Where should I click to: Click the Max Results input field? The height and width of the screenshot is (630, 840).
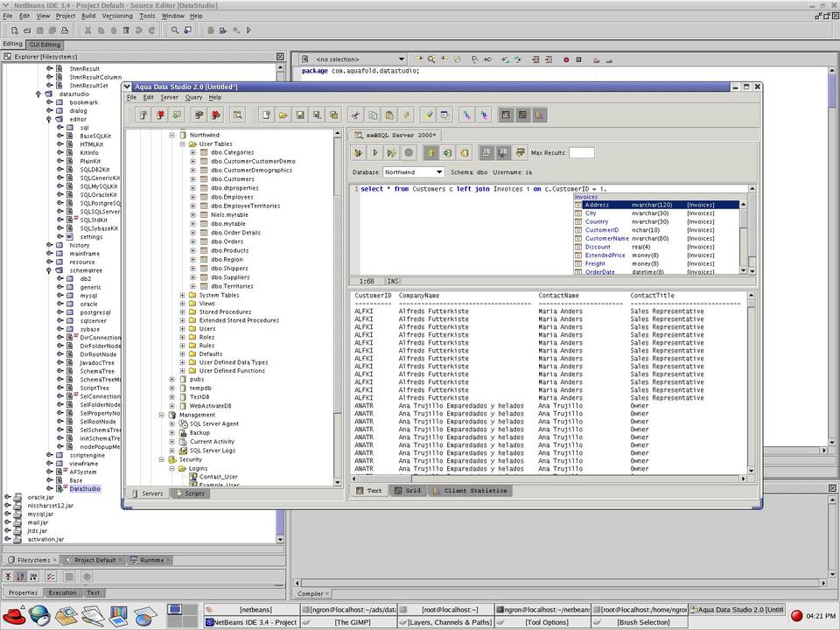pos(581,153)
